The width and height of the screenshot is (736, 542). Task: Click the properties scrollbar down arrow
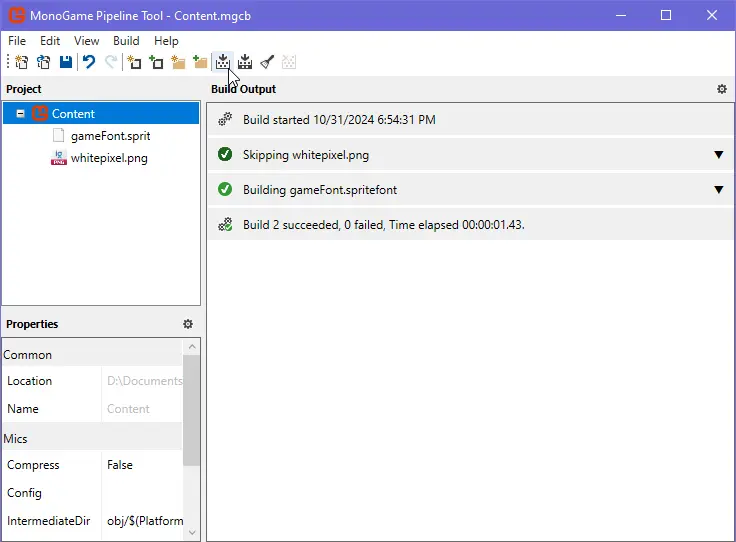tap(192, 532)
